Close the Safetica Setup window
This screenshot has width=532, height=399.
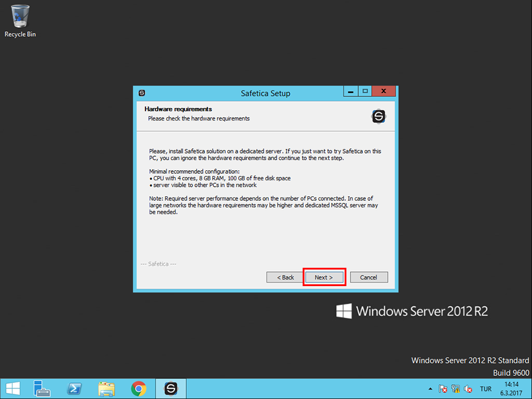click(x=384, y=91)
